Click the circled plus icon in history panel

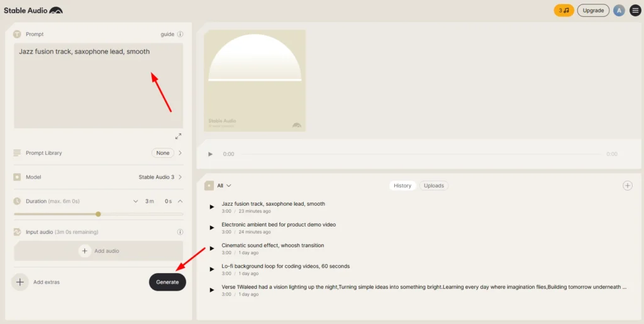[628, 186]
